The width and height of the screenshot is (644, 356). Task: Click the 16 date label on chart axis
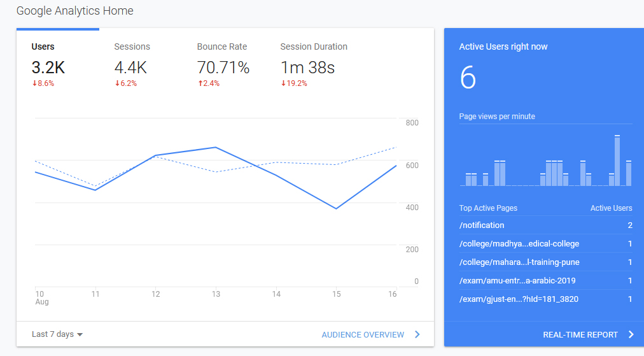click(392, 294)
